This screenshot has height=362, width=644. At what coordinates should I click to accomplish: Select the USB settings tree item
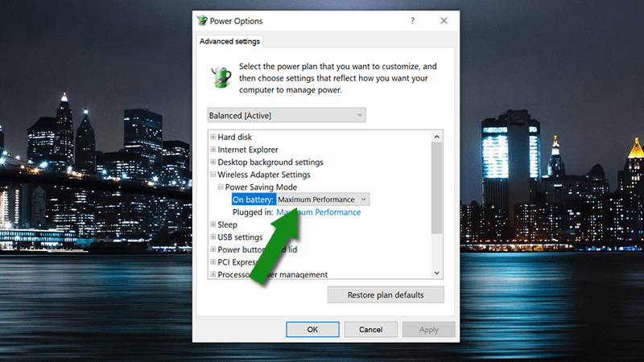click(x=240, y=237)
